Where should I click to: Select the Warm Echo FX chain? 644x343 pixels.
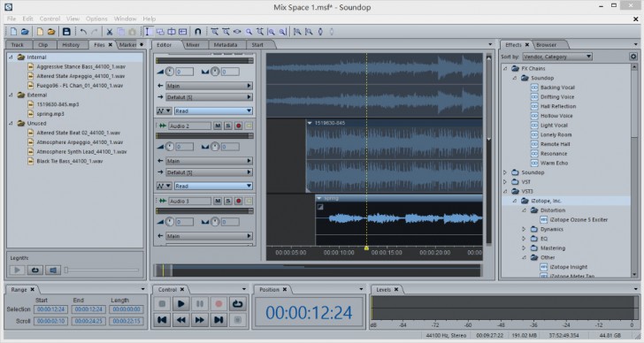[x=554, y=163]
